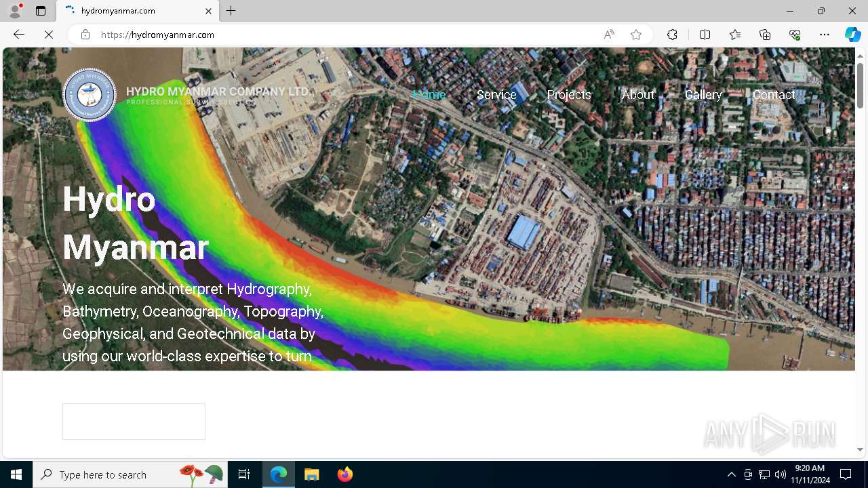The width and height of the screenshot is (868, 488).
Task: Open the Contact navigation item
Action: (774, 95)
